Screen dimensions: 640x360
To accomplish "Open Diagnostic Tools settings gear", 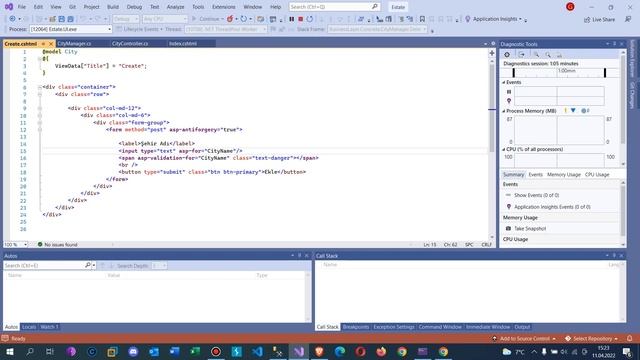I will [507, 54].
